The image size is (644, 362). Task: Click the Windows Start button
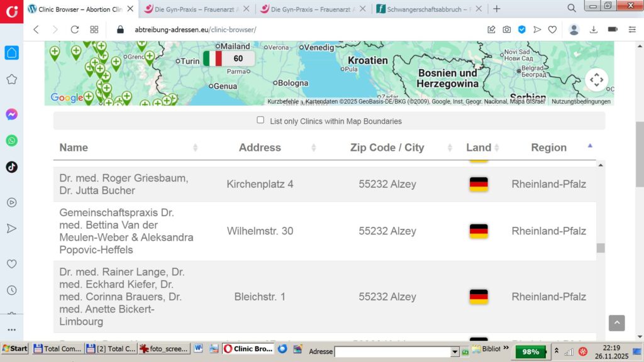click(x=14, y=349)
